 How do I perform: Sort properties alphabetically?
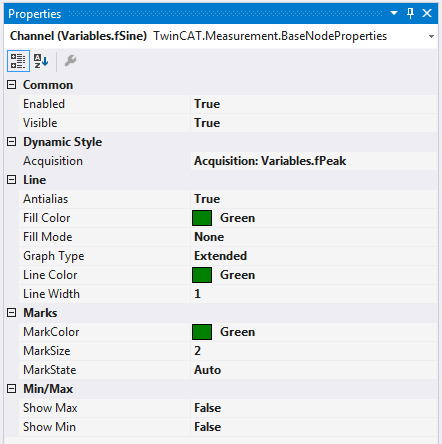[x=41, y=61]
